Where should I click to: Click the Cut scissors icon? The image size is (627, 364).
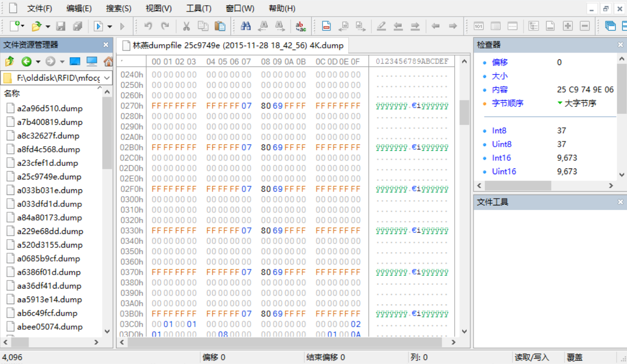186,26
